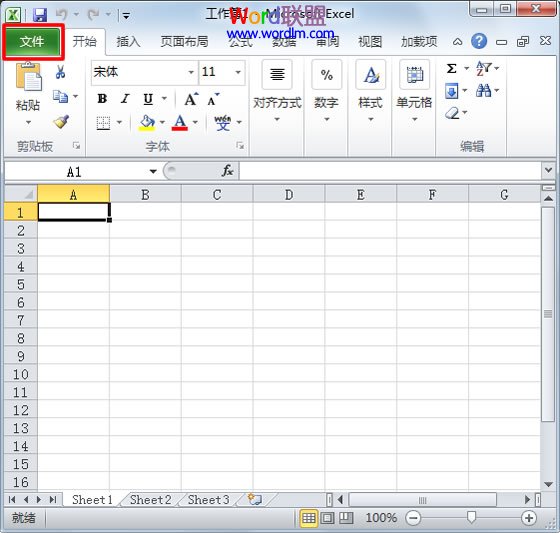Viewport: 560px width, 533px height.
Task: Click the Clear eraser icon
Action: click(x=452, y=113)
